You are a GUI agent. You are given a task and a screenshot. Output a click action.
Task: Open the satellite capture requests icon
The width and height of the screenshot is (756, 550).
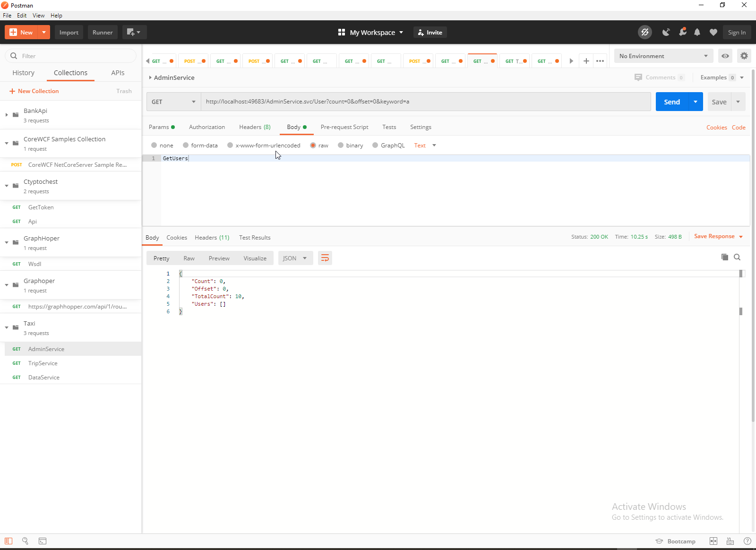[x=666, y=32]
